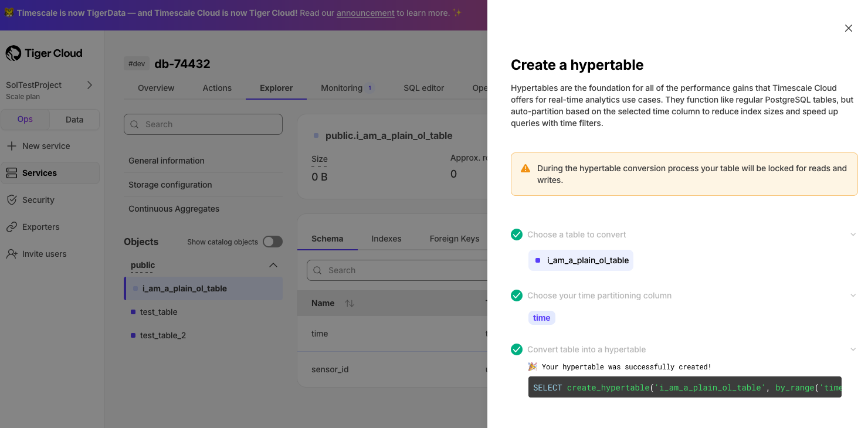
Task: Sort schema by Name column arrows
Action: coord(350,303)
